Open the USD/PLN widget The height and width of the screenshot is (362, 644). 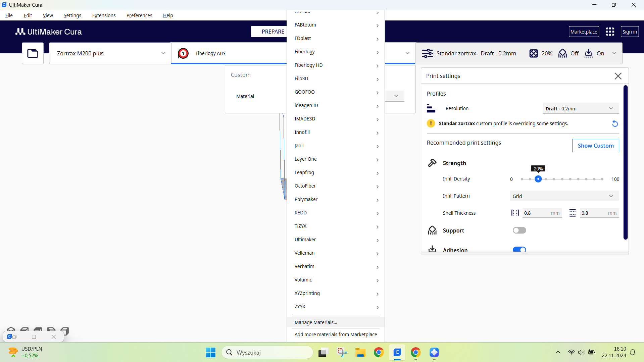click(x=26, y=352)
